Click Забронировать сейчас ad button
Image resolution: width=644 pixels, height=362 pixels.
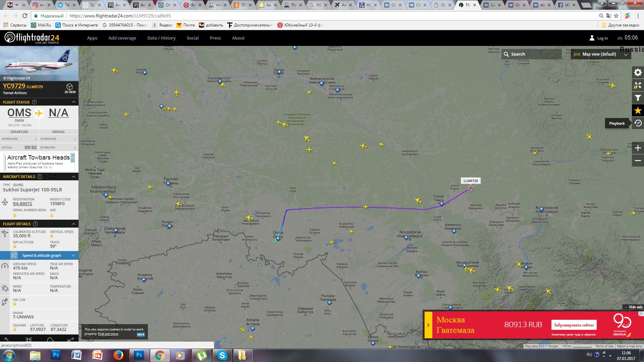pos(574,325)
